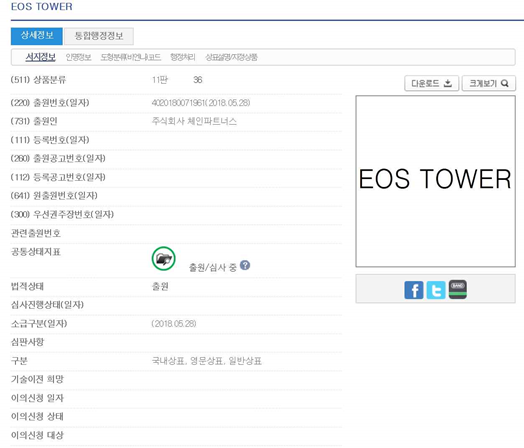Click the class number 36

(198, 80)
